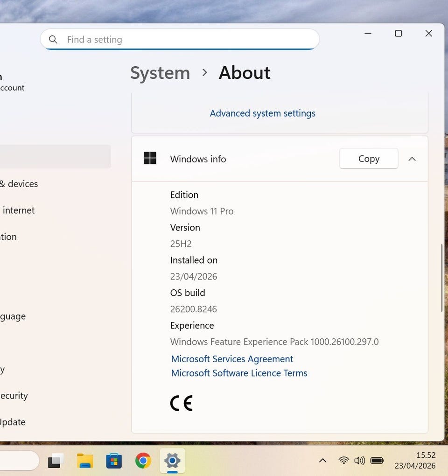Open the Microsoft Services Agreement link
This screenshot has height=476, width=448.
232,359
